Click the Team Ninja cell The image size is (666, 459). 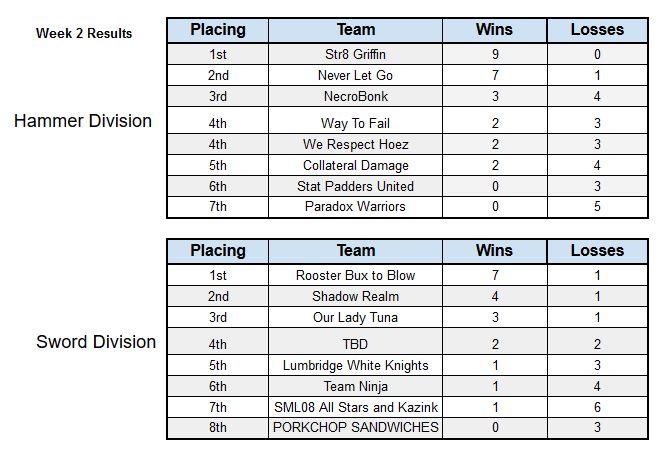356,386
